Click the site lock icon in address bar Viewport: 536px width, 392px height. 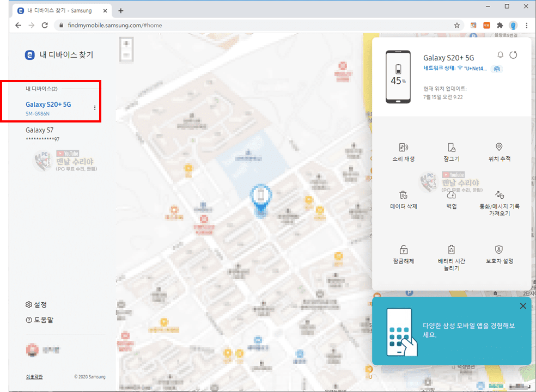click(x=61, y=25)
